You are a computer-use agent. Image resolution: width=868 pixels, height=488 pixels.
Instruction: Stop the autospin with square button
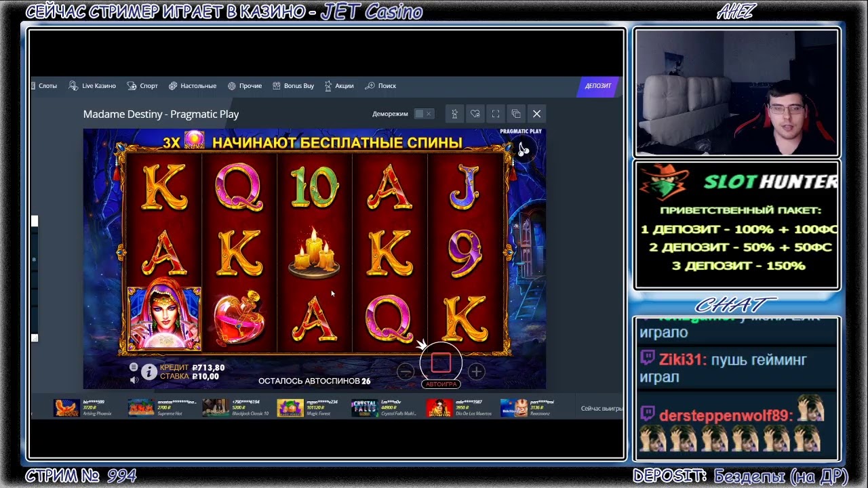point(441,363)
